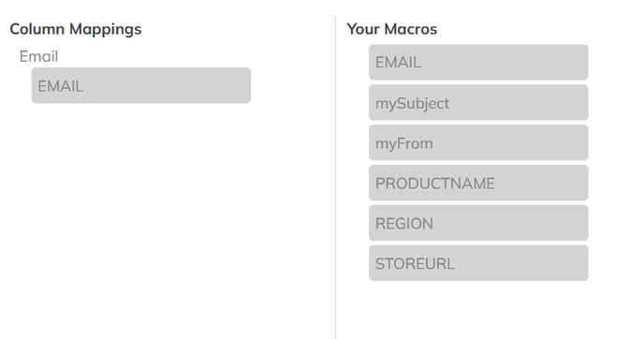Click the mySubject macro chip
The image size is (644, 339).
[478, 103]
